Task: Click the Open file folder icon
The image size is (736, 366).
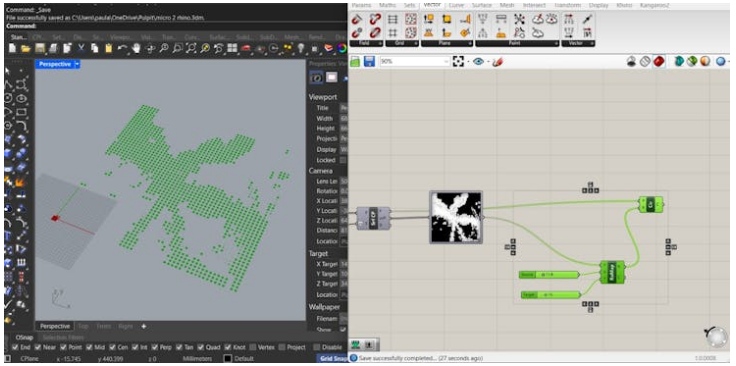Action: pyautogui.click(x=26, y=48)
